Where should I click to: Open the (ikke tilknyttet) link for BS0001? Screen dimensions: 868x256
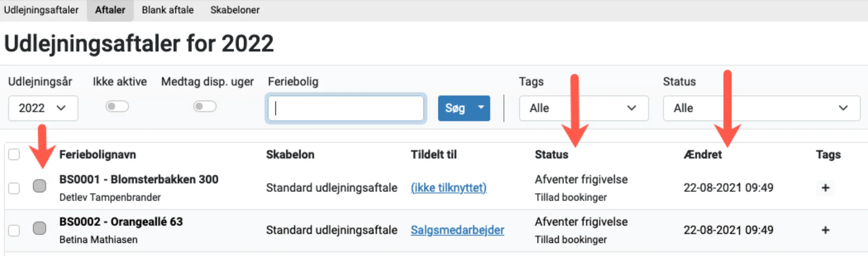coord(449,187)
